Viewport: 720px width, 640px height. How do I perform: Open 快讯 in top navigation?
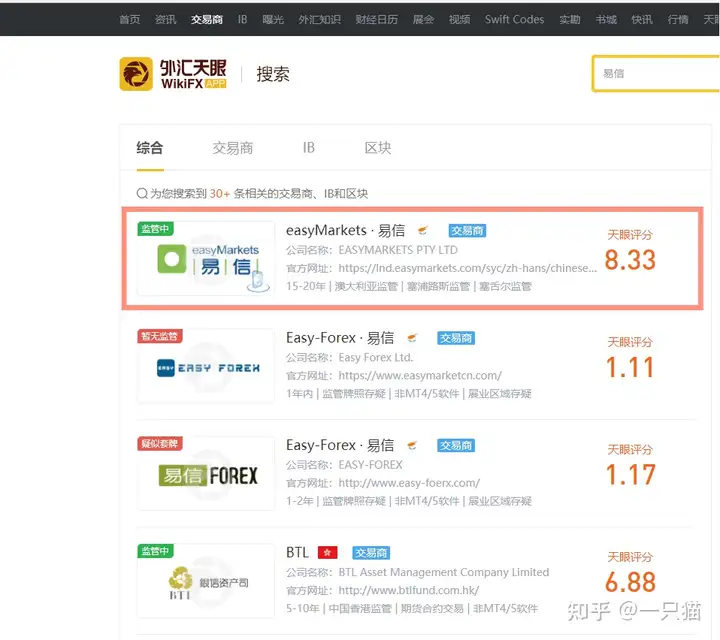[x=642, y=19]
